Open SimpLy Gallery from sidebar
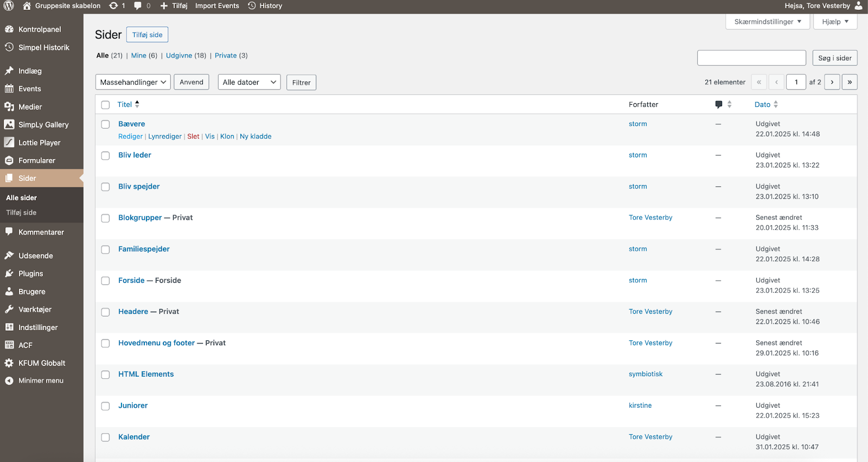868x462 pixels. pyautogui.click(x=43, y=125)
